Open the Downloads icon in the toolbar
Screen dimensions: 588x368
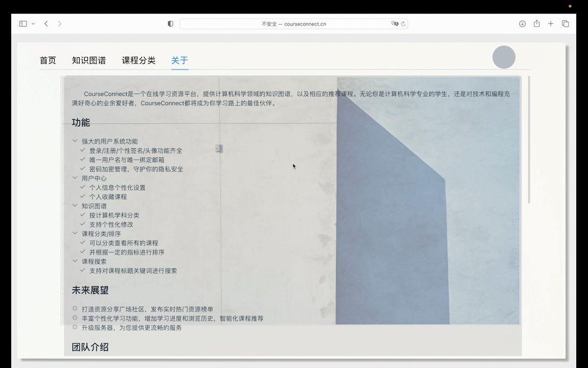click(x=522, y=24)
